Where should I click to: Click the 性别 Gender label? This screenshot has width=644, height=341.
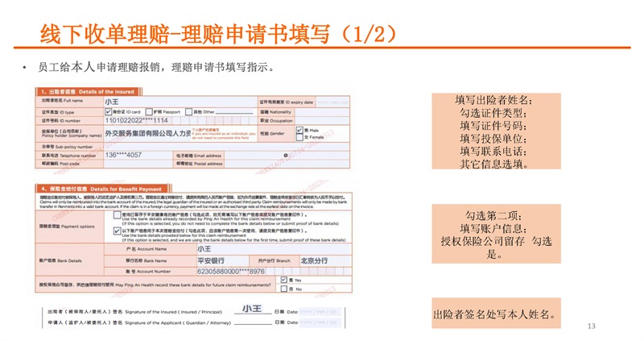pos(272,134)
